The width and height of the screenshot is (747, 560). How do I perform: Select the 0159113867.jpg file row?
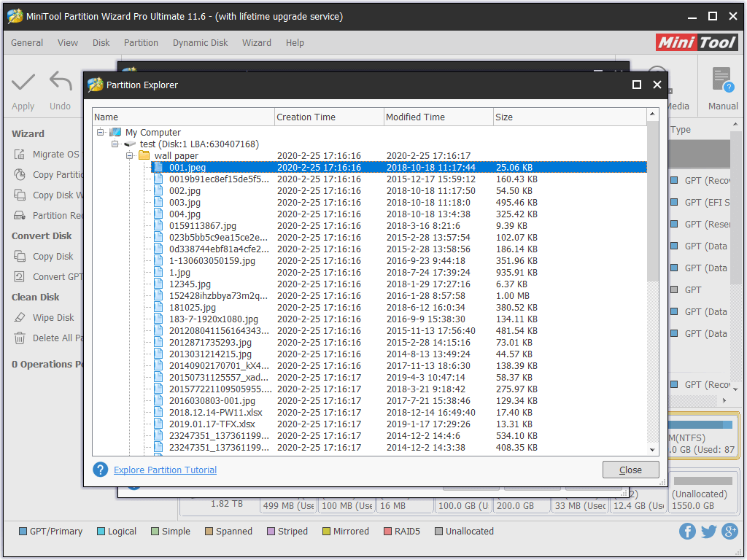399,226
